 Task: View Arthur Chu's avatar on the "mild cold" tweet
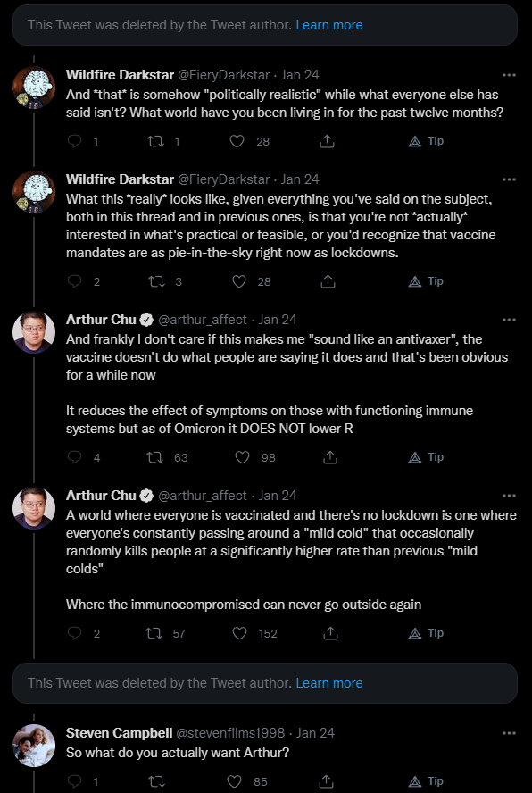[33, 508]
